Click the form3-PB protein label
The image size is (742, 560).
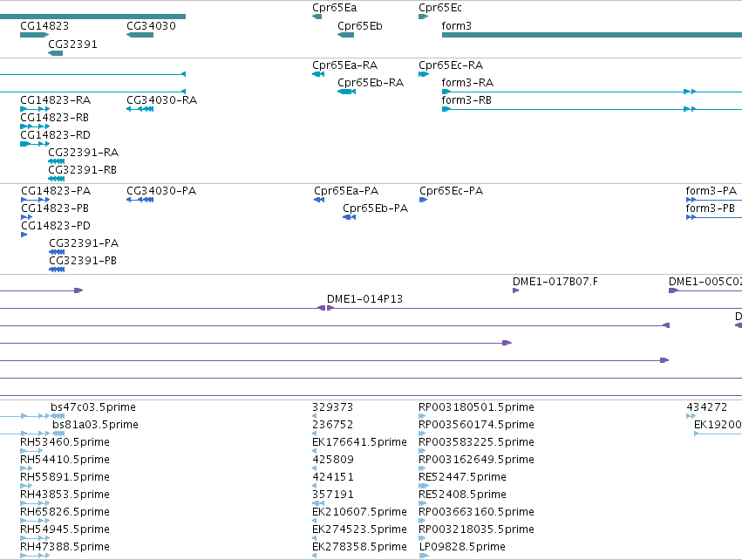[x=711, y=208]
